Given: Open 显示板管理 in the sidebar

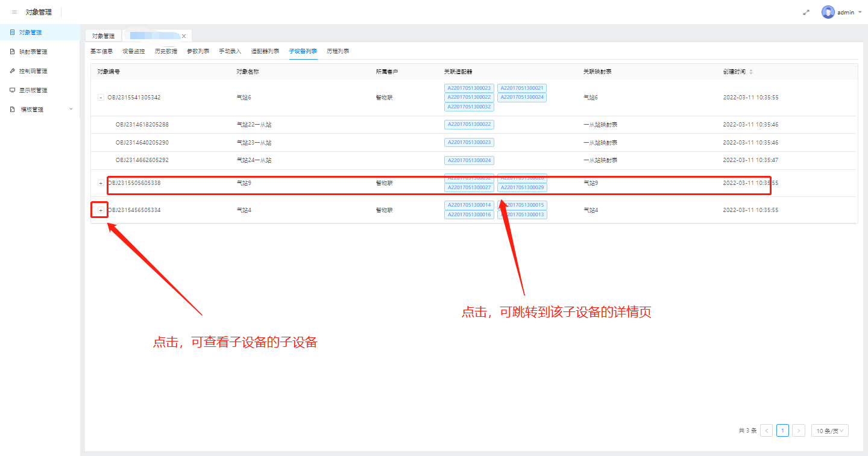Looking at the screenshot, I should click(x=33, y=90).
